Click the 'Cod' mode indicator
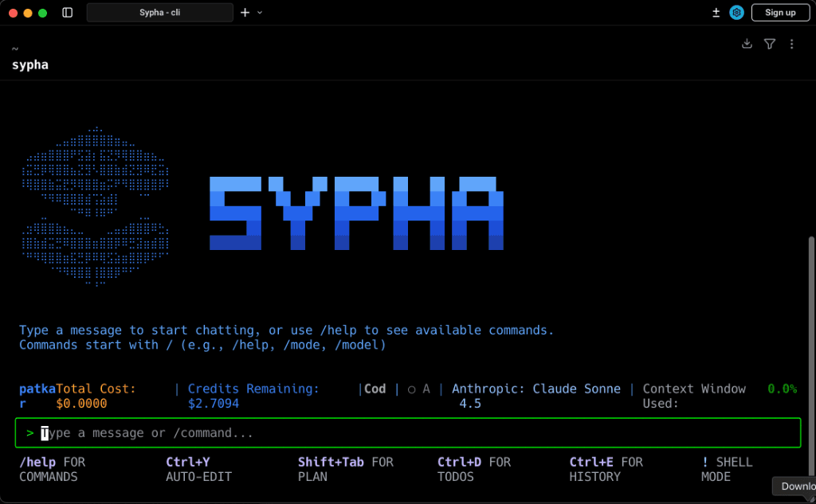This screenshot has height=504, width=816. [375, 389]
